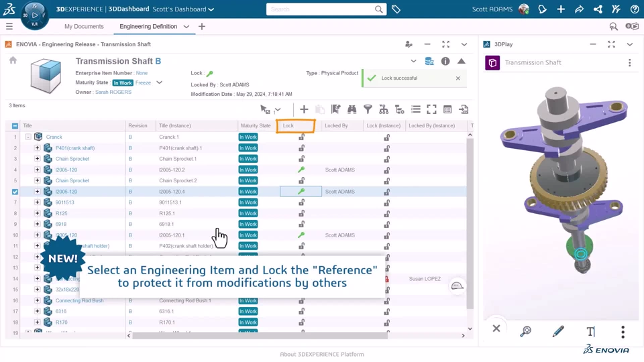Toggle lock for 9011513 row
Viewport: 644px width, 362px height.
click(301, 202)
